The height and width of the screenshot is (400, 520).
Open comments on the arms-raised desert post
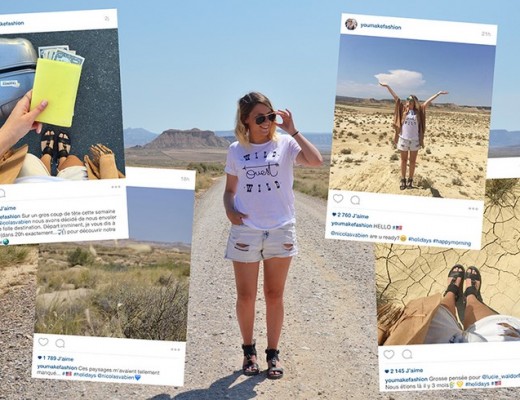point(355,200)
